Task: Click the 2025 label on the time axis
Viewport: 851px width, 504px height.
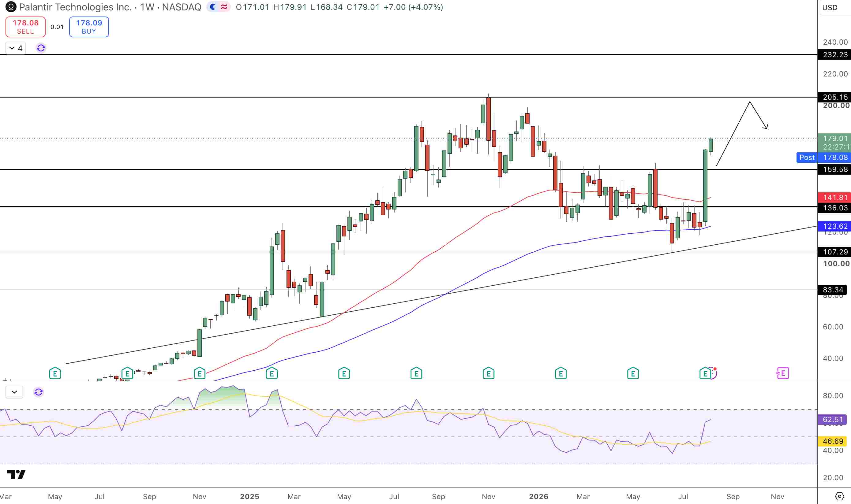Action: click(249, 497)
